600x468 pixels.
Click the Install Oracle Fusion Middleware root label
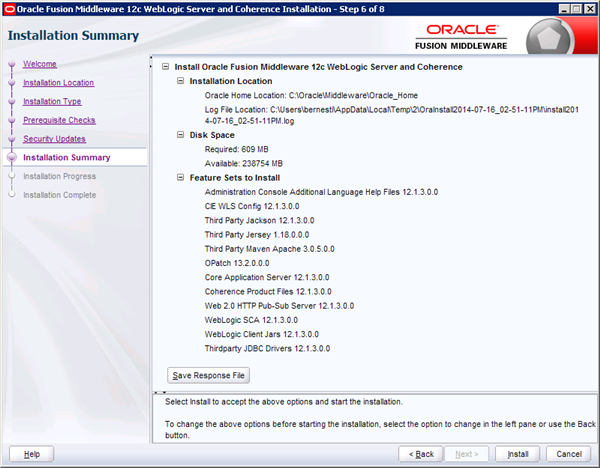click(x=318, y=67)
